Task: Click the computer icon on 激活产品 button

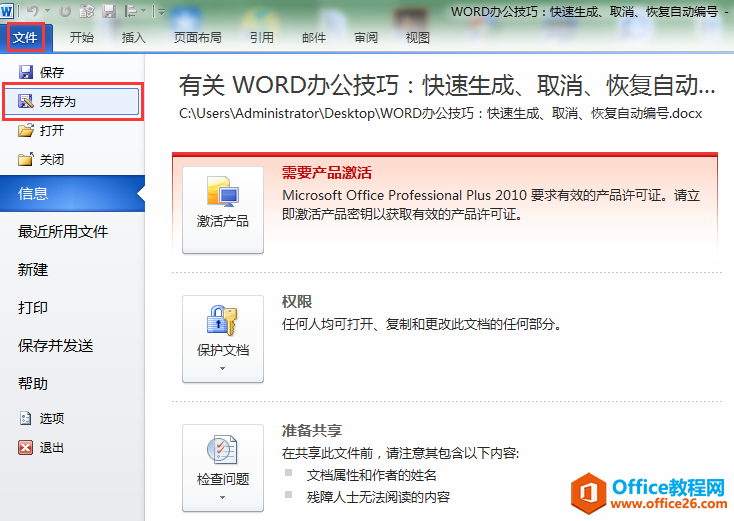Action: (x=223, y=191)
